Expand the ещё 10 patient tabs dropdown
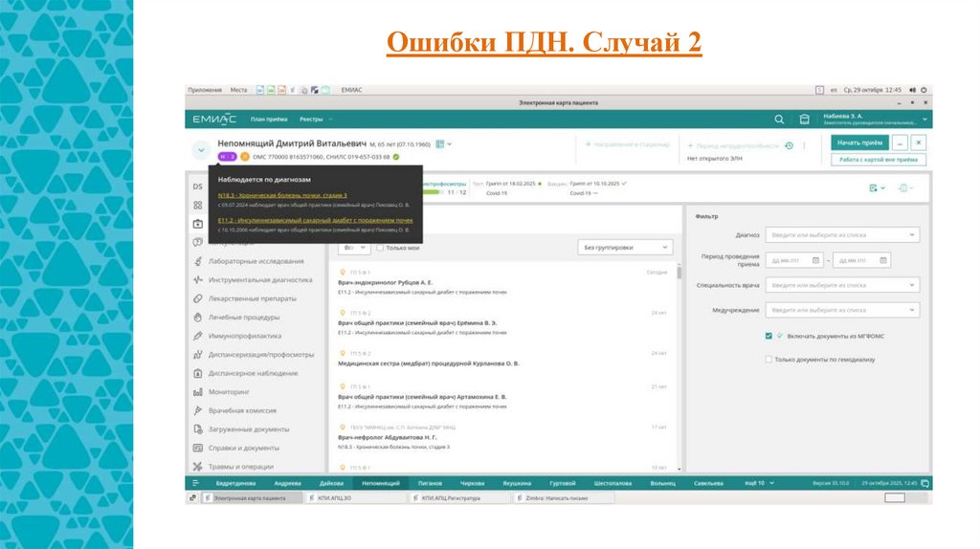 coord(759,483)
